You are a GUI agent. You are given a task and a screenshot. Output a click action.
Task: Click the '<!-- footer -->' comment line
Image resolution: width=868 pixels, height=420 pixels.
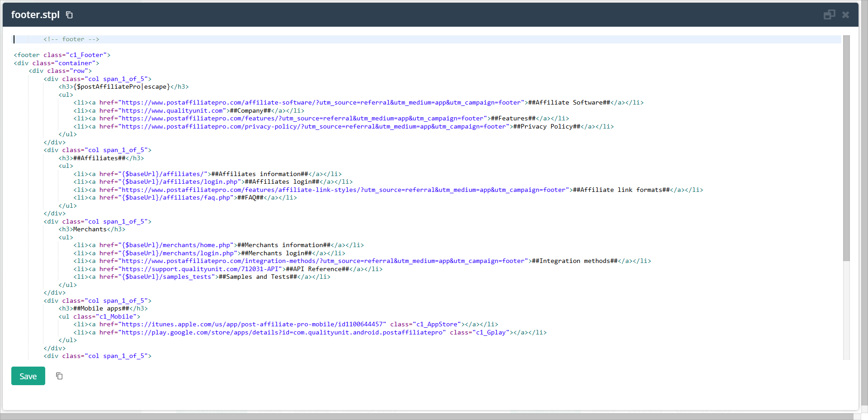(x=71, y=39)
